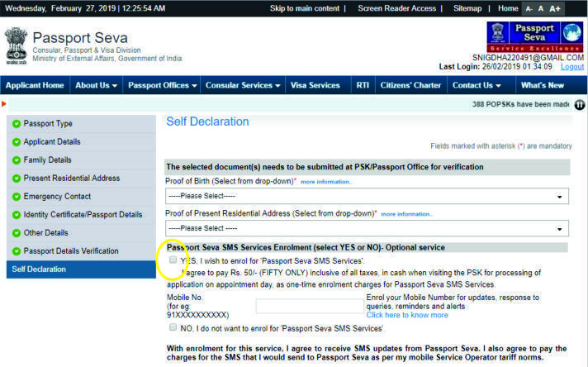Select Emergency Contact step in sidebar
The height and width of the screenshot is (367, 588).
tap(81, 197)
